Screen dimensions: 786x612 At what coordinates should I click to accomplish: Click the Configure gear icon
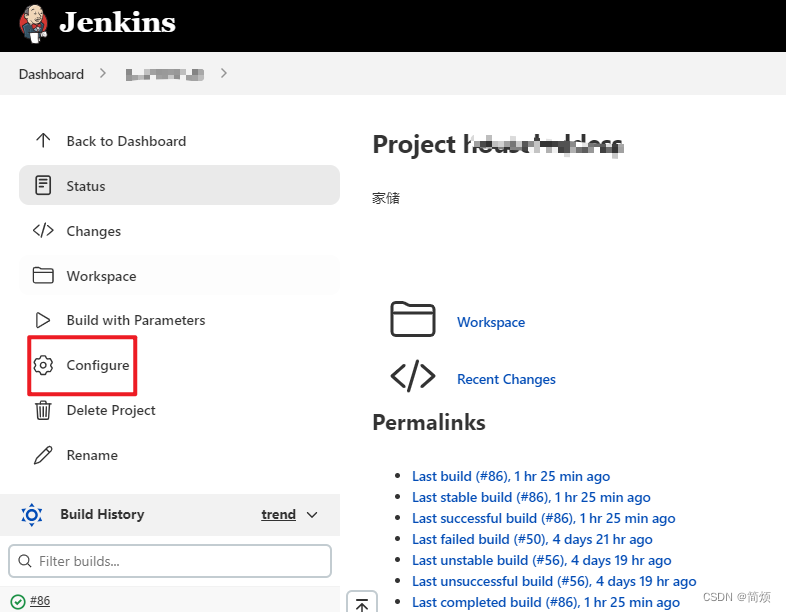pos(43,365)
